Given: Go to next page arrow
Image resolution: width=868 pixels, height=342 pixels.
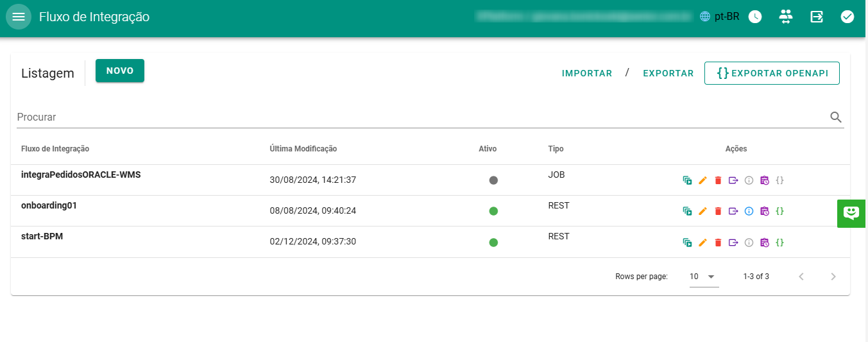Looking at the screenshot, I should (833, 277).
